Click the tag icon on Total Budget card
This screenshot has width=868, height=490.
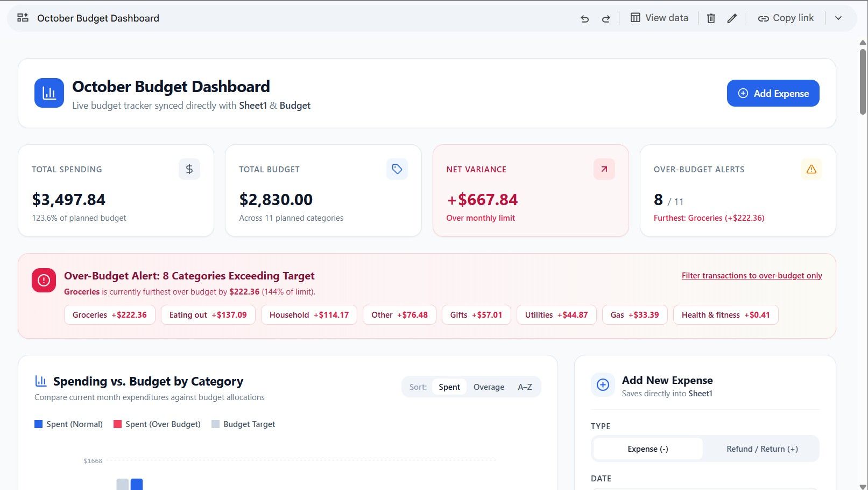[x=397, y=169]
